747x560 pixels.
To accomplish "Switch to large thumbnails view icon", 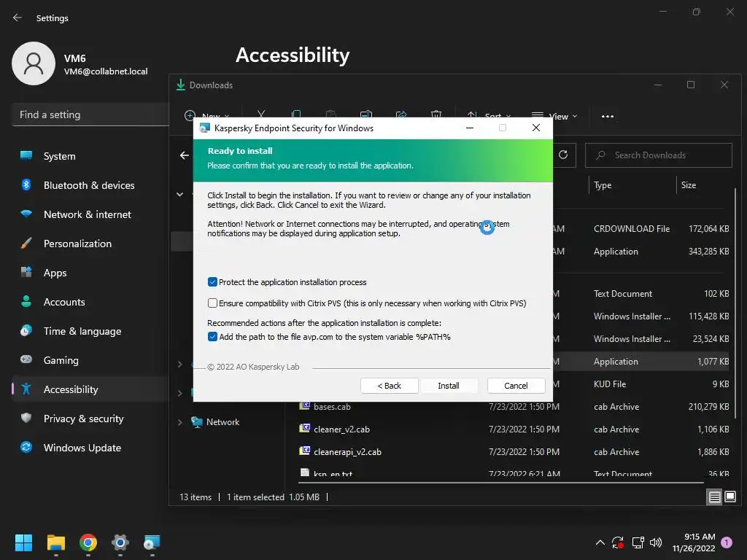I will [x=729, y=497].
